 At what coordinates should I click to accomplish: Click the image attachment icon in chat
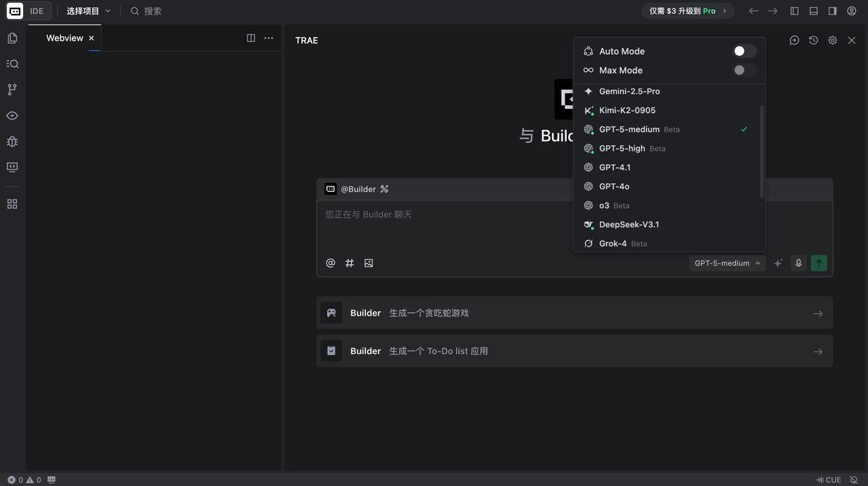[368, 263]
